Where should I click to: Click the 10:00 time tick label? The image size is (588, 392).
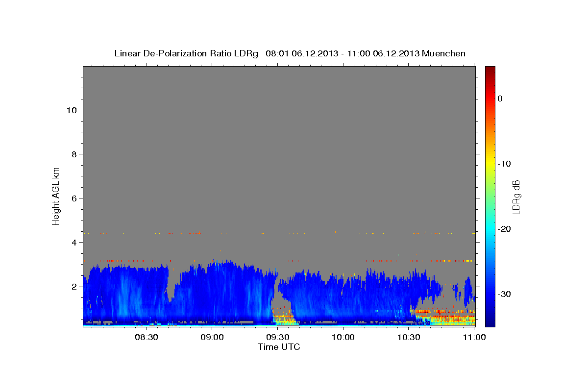tap(343, 337)
